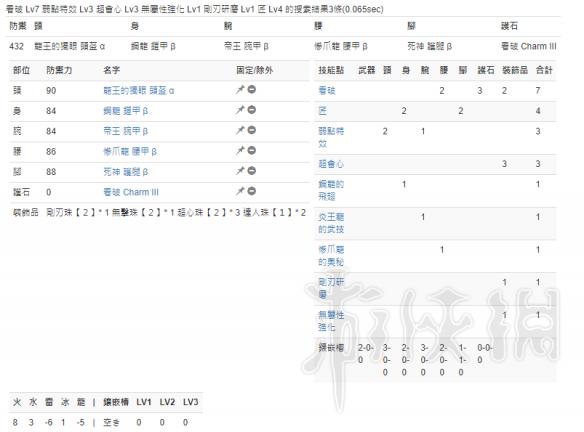Pin the head armor row (防禦力 90)

239,90
